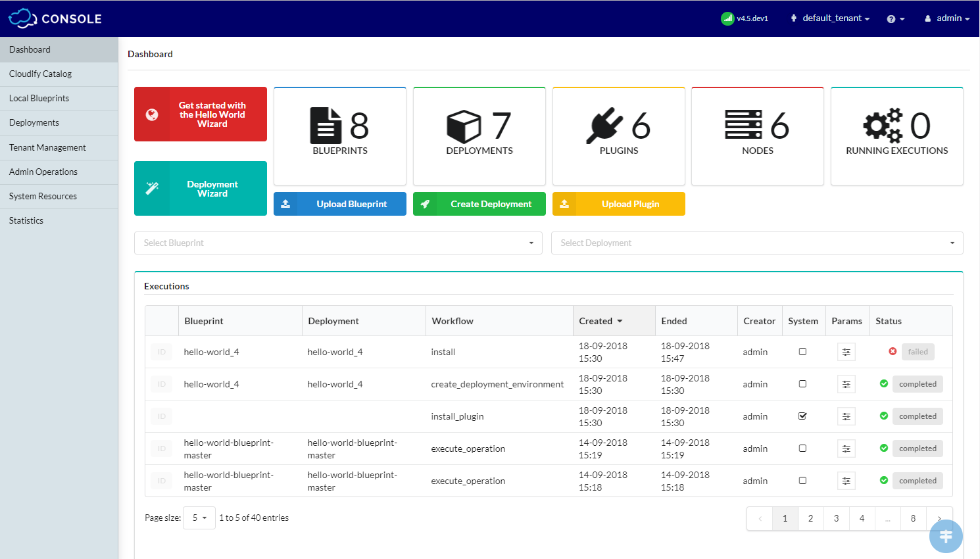Show params for the install execution
This screenshot has height=559, width=980.
[846, 352]
